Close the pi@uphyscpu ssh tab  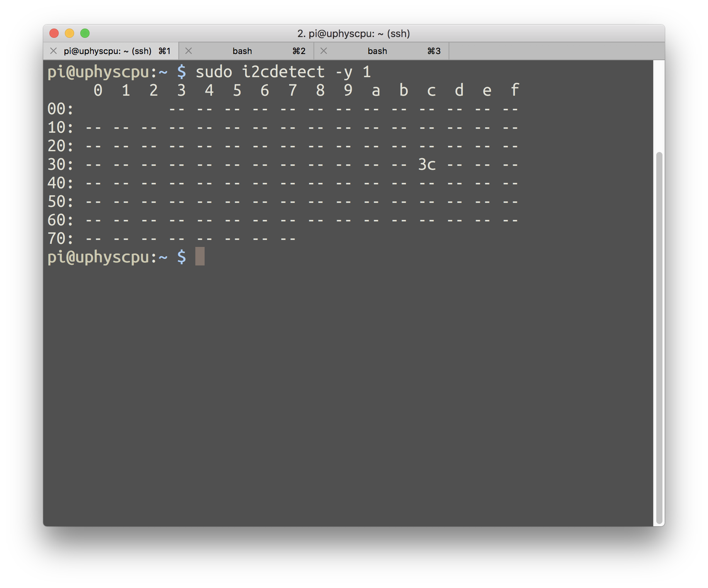[54, 51]
